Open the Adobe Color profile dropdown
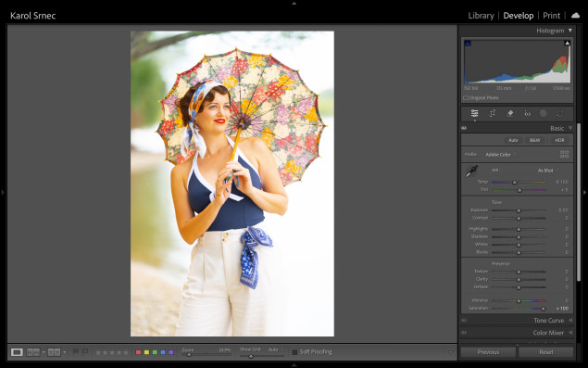588x368 pixels. pos(501,154)
